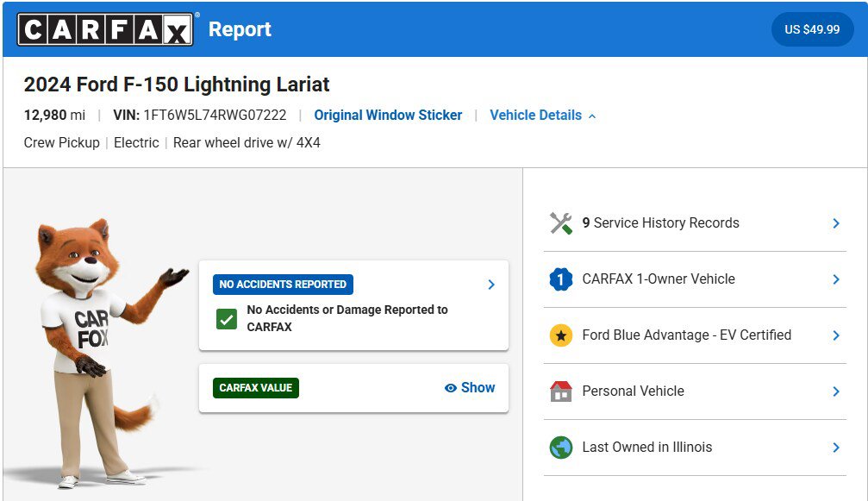Click the green checkmark accident icon

click(x=227, y=319)
